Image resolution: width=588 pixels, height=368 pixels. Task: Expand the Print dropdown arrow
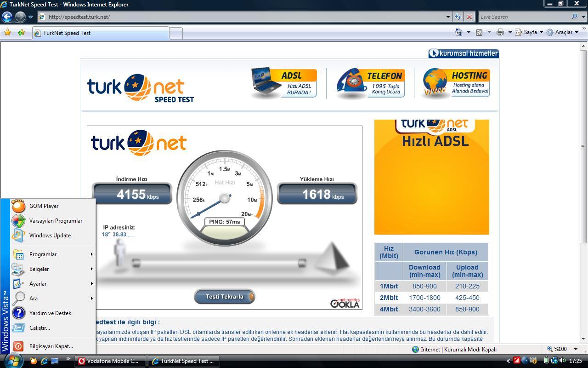point(509,32)
